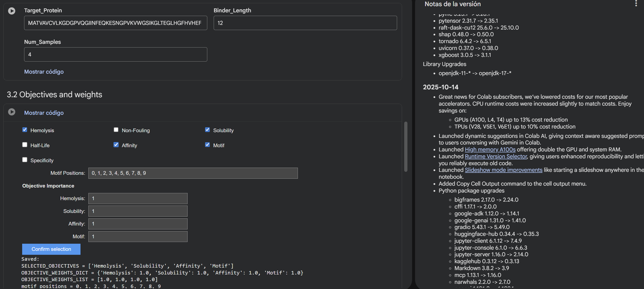The image size is (644, 289).
Task: Click the openjdk-11 to openjdk-17 entry
Action: (x=475, y=73)
